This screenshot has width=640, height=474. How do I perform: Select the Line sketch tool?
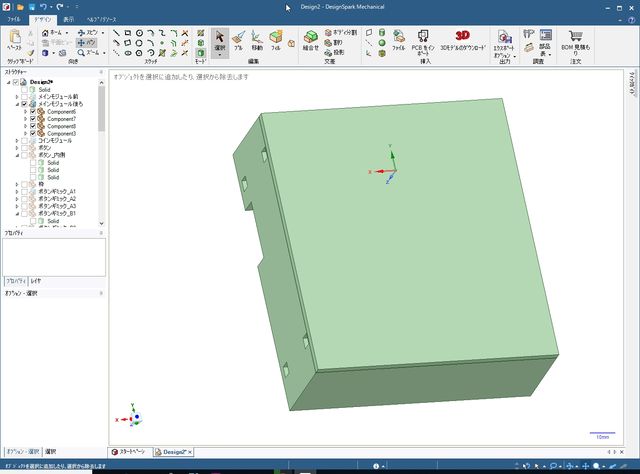116,33
